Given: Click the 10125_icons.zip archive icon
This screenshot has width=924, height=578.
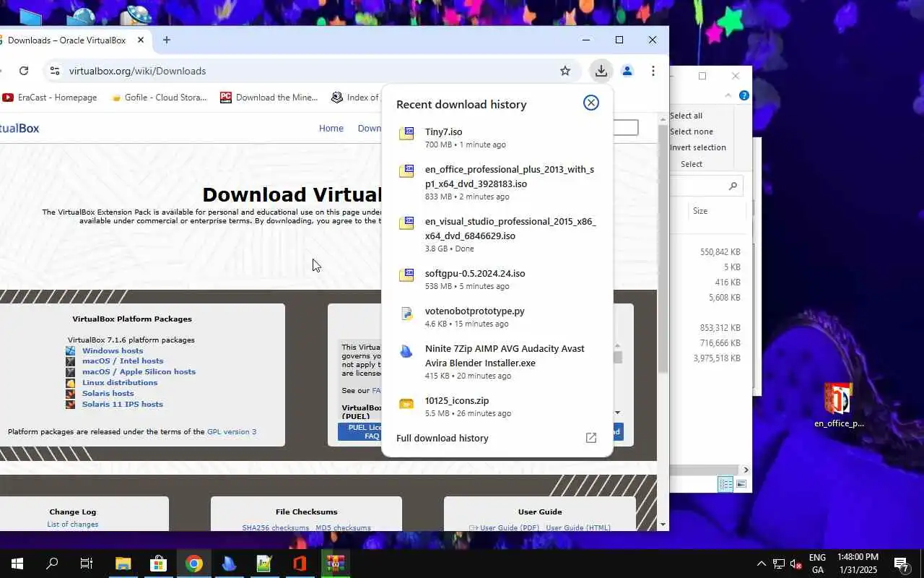Looking at the screenshot, I should pyautogui.click(x=406, y=403).
